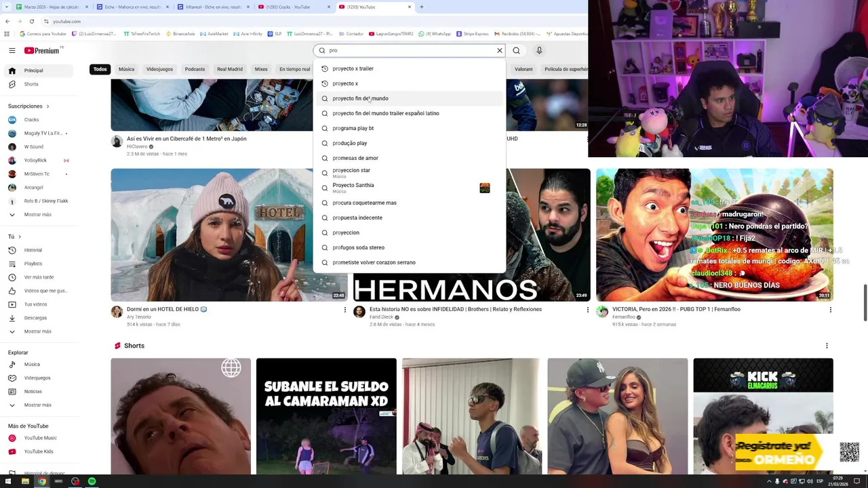Open Playlists in the sidebar
This screenshot has height=488, width=868.
(37, 264)
